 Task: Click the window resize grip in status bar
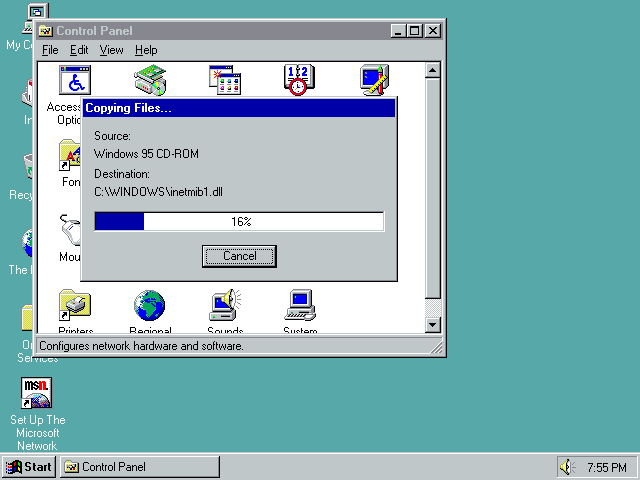click(x=436, y=347)
